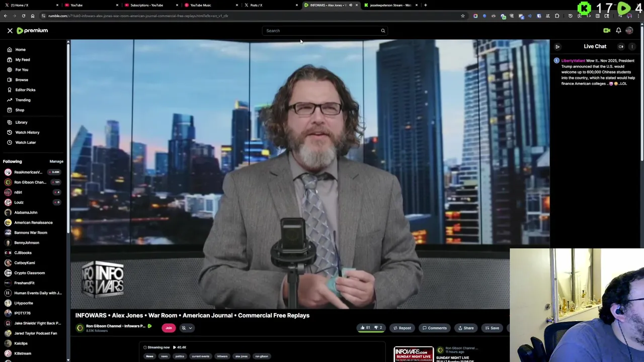Click Manage next to Following

coord(56,161)
